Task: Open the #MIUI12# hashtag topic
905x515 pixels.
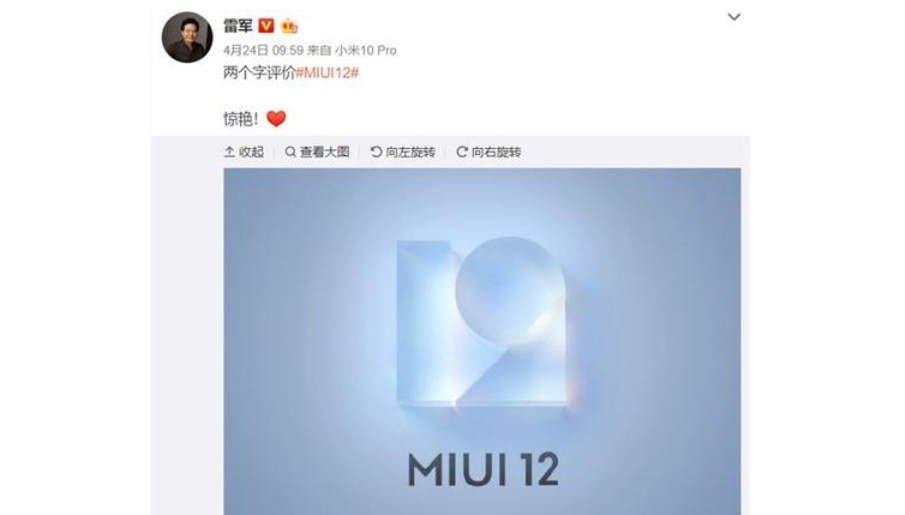Action: (x=327, y=73)
